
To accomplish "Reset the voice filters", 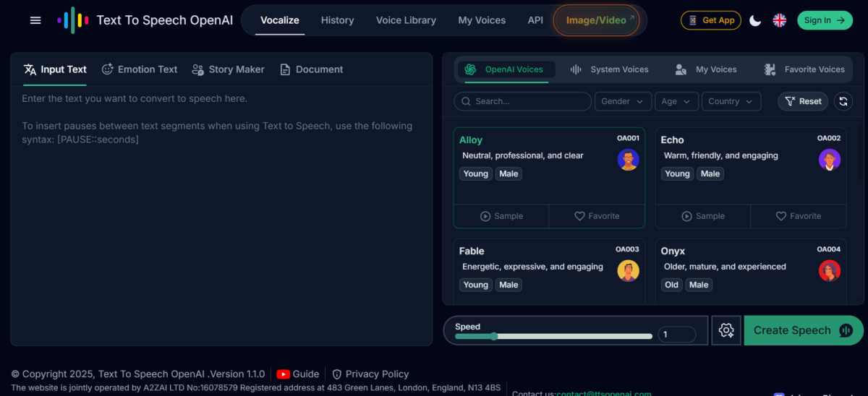I will (803, 101).
